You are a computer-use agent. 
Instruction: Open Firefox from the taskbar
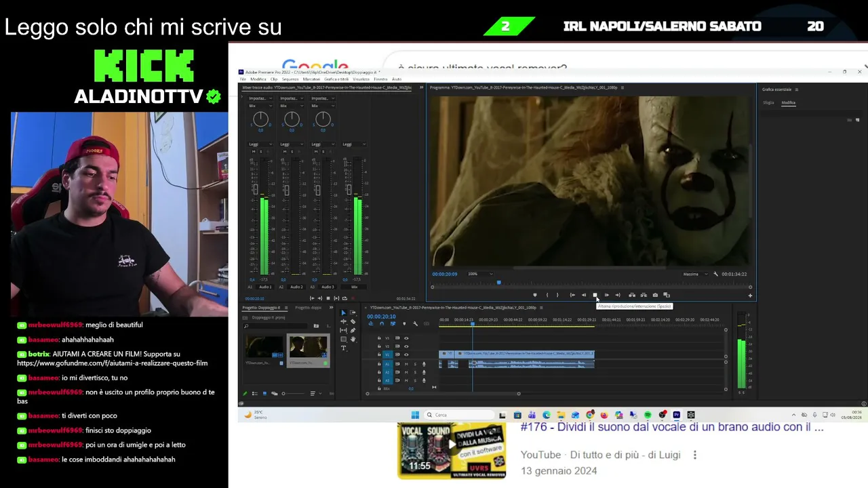pos(604,415)
